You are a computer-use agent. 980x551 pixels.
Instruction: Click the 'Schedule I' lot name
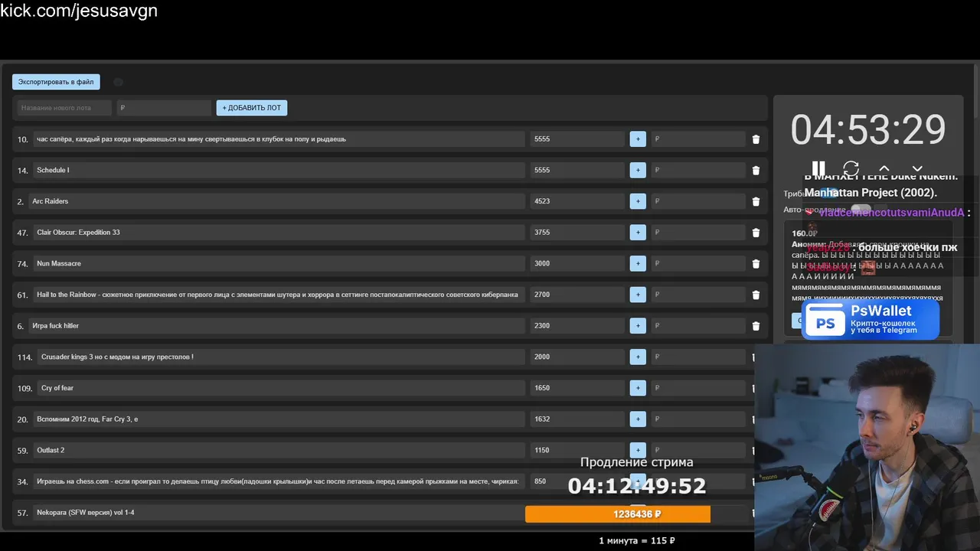point(279,170)
